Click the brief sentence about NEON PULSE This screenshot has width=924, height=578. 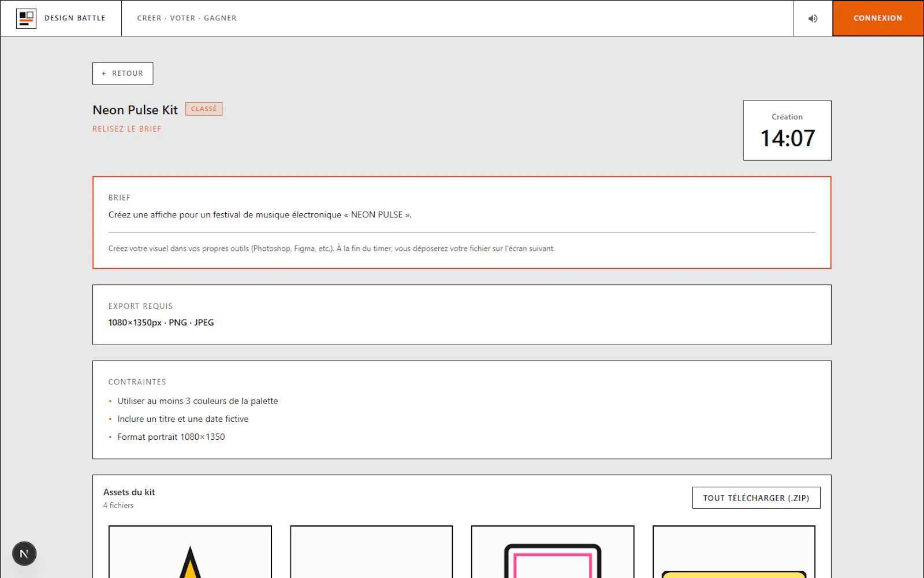(260, 215)
